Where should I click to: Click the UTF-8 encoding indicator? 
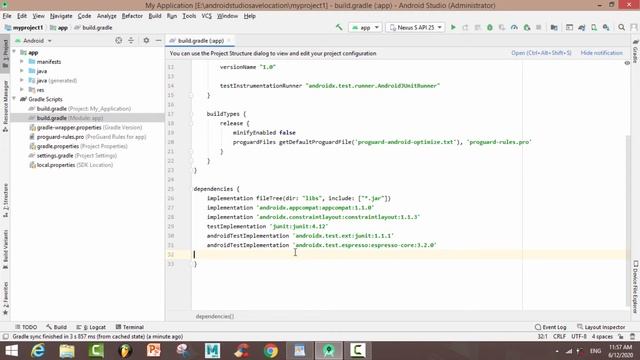579,337
